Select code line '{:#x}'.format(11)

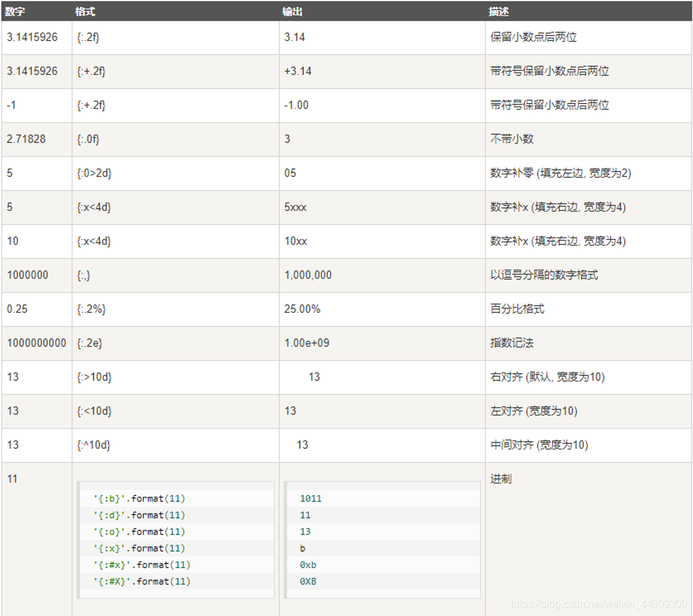click(x=142, y=565)
